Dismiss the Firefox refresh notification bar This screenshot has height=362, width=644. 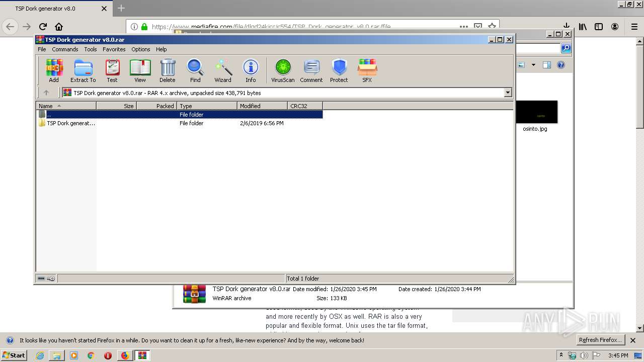point(633,340)
